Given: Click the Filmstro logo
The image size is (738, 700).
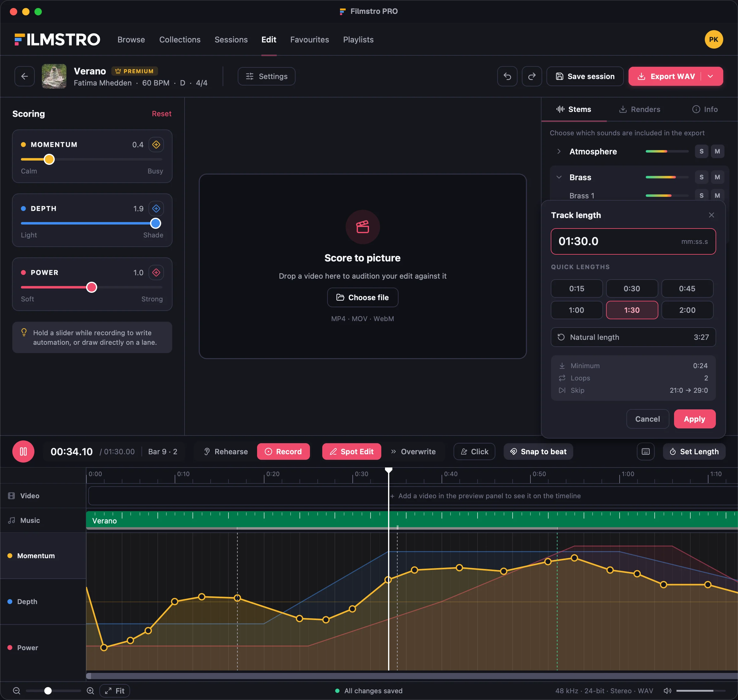Looking at the screenshot, I should (57, 40).
